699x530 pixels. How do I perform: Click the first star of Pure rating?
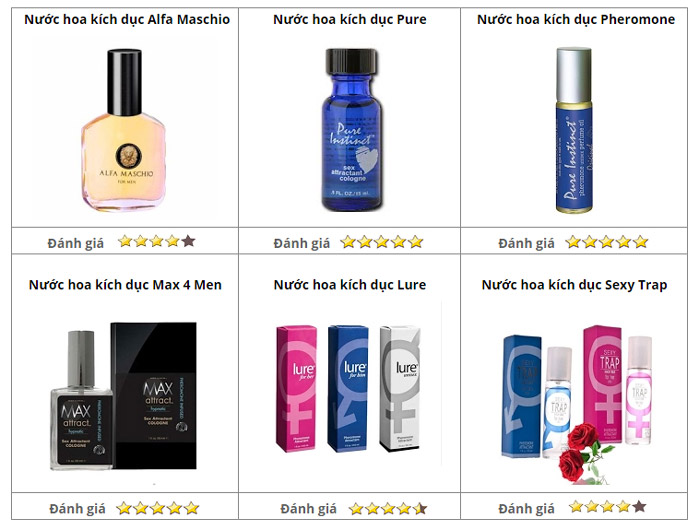tap(348, 242)
